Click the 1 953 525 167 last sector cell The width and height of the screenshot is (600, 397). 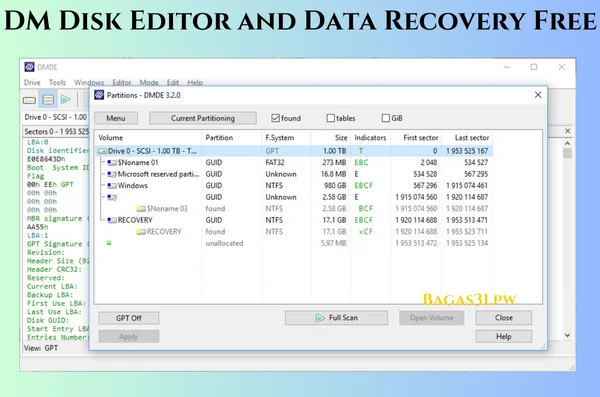point(467,151)
